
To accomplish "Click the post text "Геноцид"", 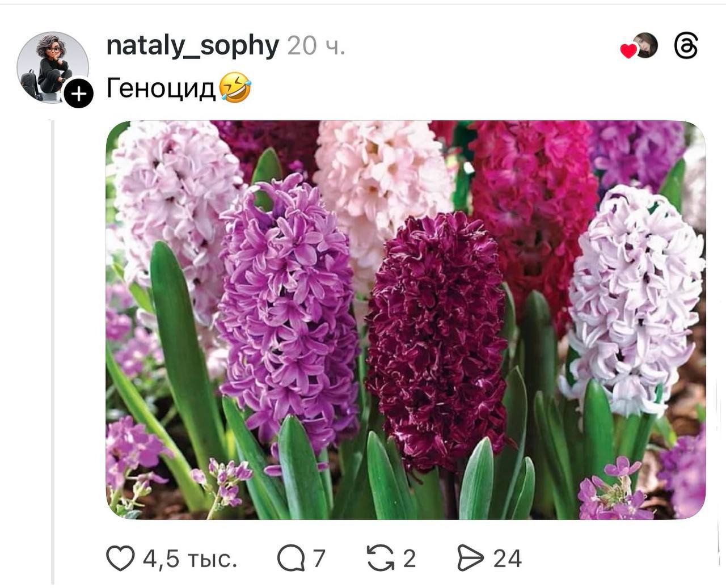I will pos(161,88).
